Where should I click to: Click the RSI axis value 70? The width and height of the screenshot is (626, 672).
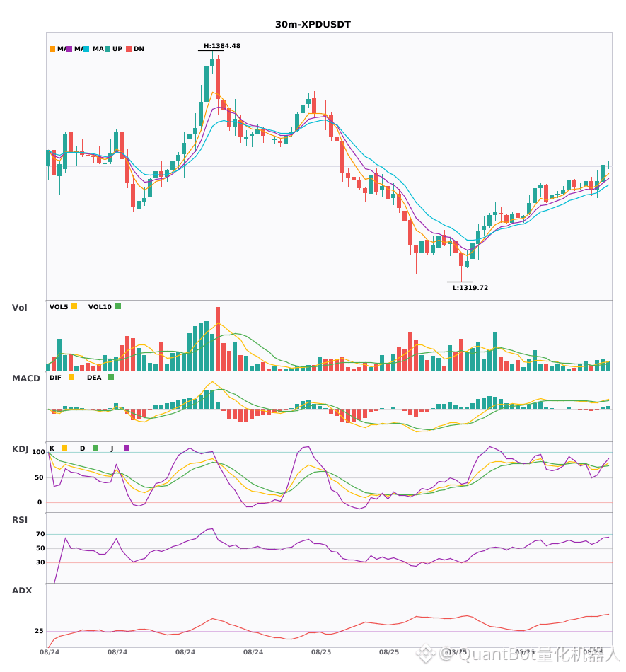coord(40,534)
